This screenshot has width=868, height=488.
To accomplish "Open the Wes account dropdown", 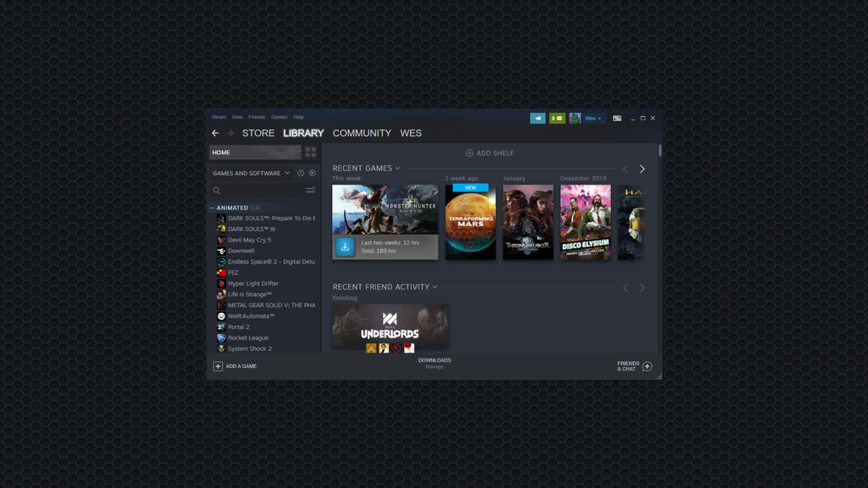I will point(593,117).
